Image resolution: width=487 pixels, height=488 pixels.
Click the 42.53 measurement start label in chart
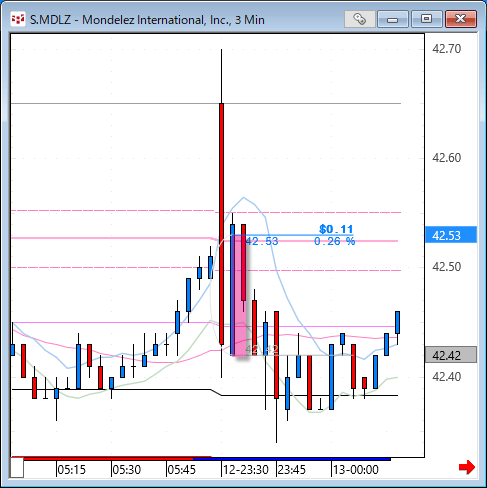pos(262,241)
